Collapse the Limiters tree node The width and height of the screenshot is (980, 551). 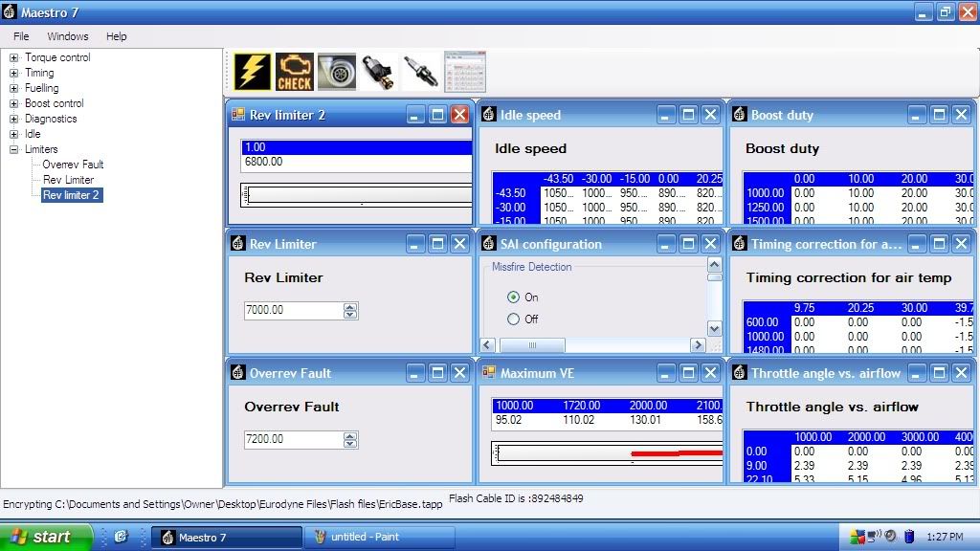click(13, 149)
